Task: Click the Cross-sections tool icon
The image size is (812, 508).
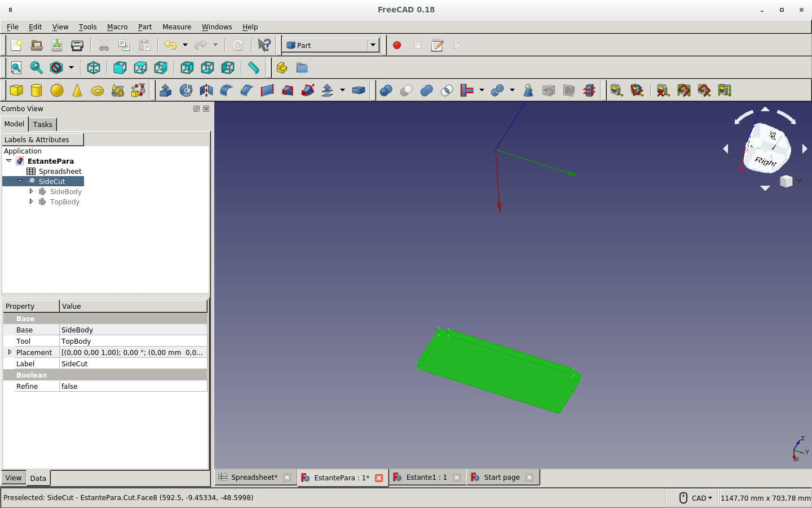Action: tap(589, 90)
